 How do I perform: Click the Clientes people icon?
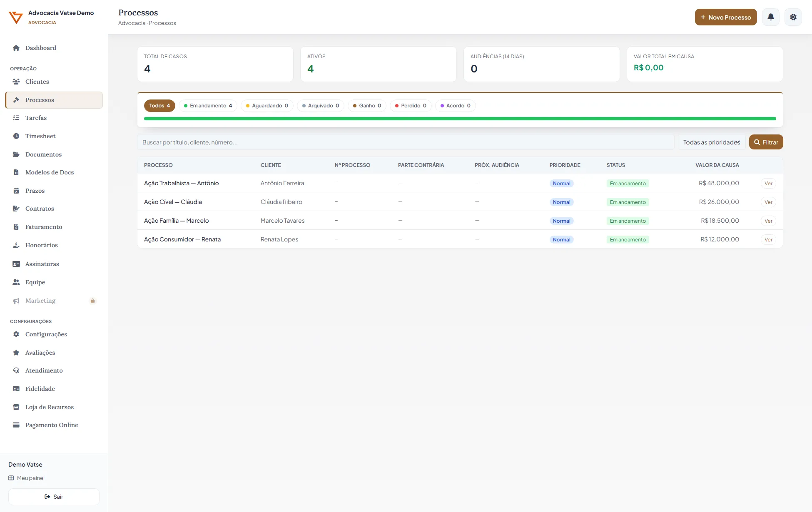[x=16, y=82]
